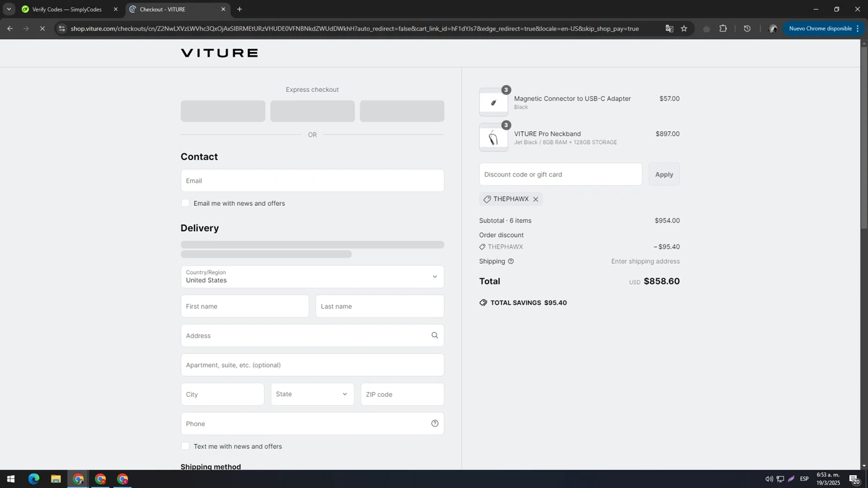
Task: Go back in browser history
Action: pyautogui.click(x=10, y=28)
